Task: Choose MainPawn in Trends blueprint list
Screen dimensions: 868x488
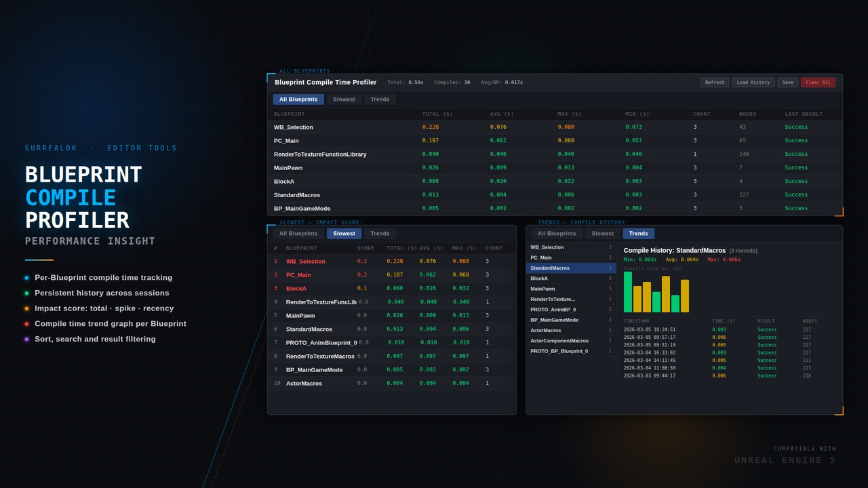Action: [x=571, y=289]
